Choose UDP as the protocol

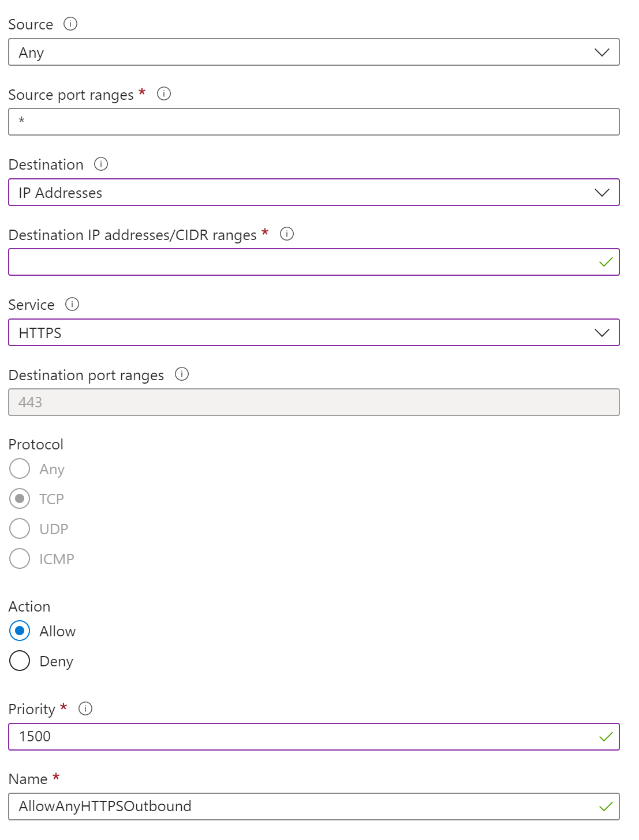(20, 528)
